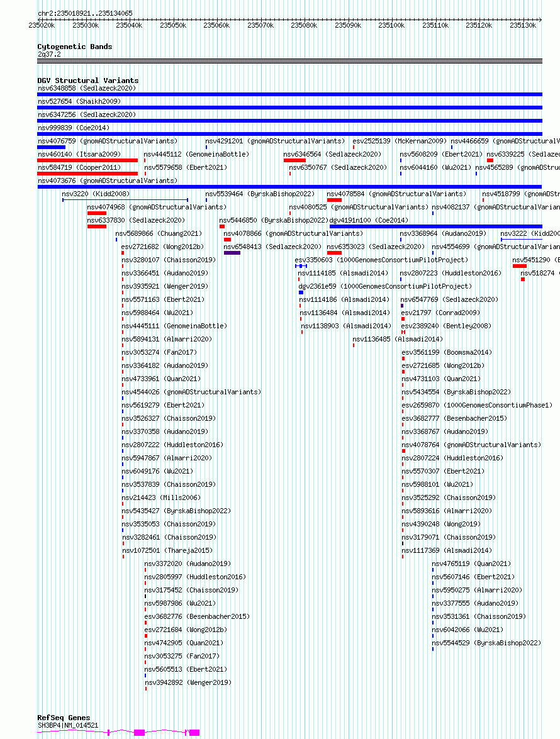Viewport: 560px width, 739px height.
Task: Select dgv2361e59 variant label
Action: (385, 286)
